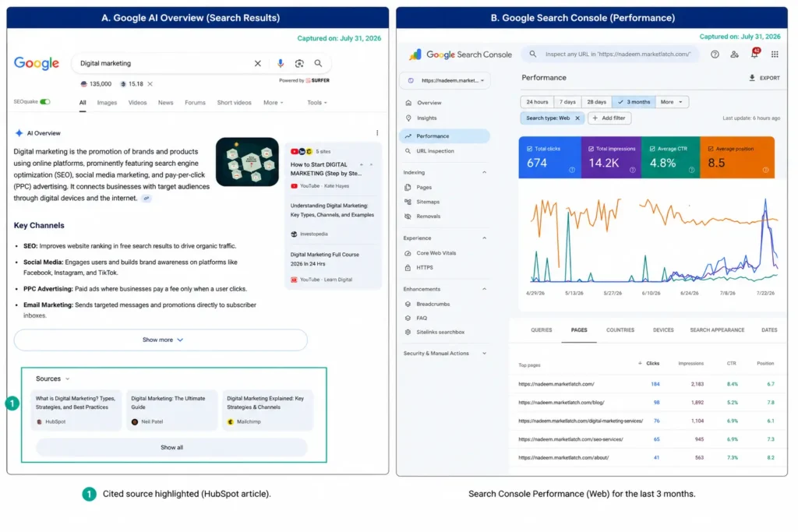Click the Google logo
Screen dimensions: 798x532
point(36,63)
